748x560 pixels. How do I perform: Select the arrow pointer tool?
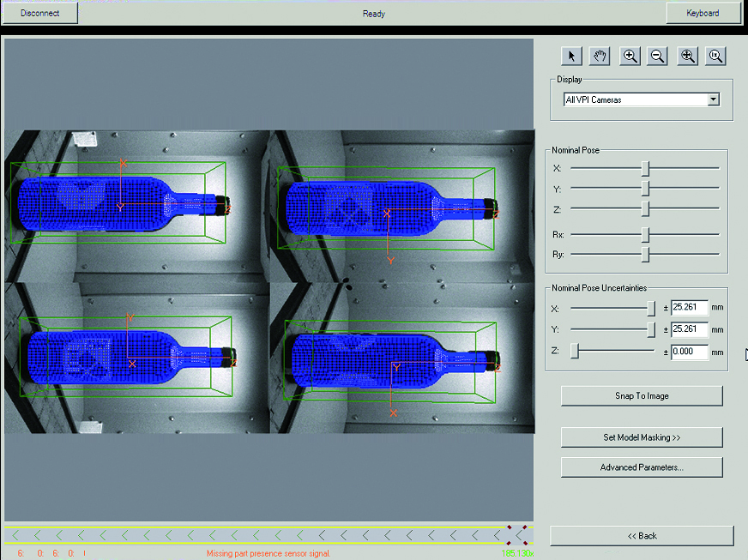coord(570,55)
